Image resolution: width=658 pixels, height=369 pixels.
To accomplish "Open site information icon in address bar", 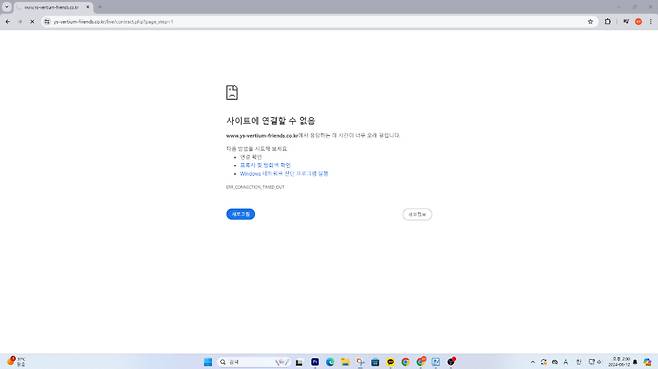I will (47, 21).
